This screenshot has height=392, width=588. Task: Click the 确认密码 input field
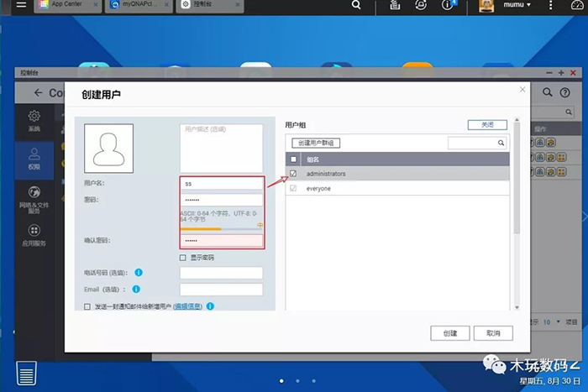tap(222, 241)
